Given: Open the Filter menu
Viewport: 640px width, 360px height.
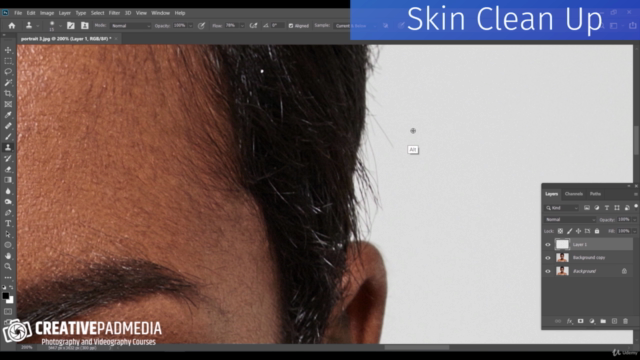Looking at the screenshot, I should tap(114, 13).
